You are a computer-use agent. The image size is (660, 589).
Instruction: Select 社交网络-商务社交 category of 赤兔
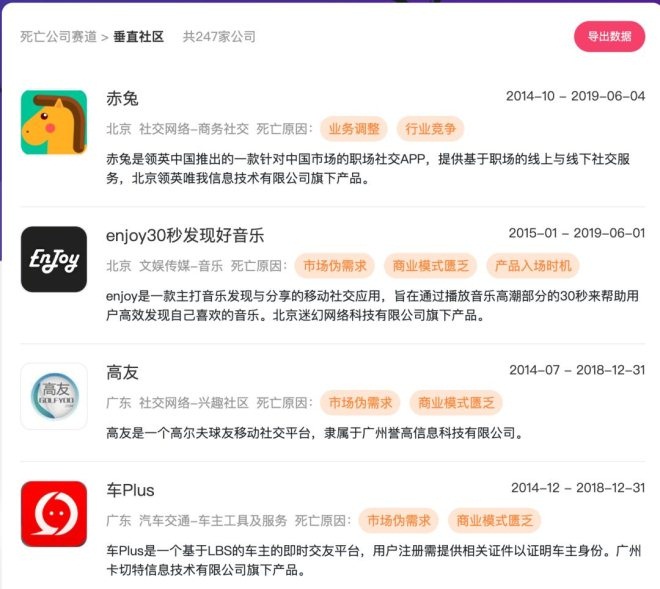tap(194, 129)
